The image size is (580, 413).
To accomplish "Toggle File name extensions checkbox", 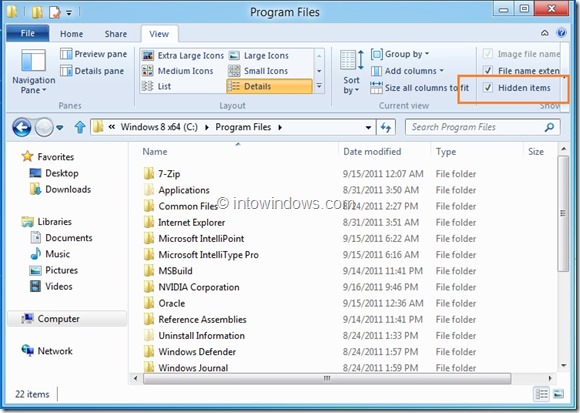I will click(x=488, y=70).
